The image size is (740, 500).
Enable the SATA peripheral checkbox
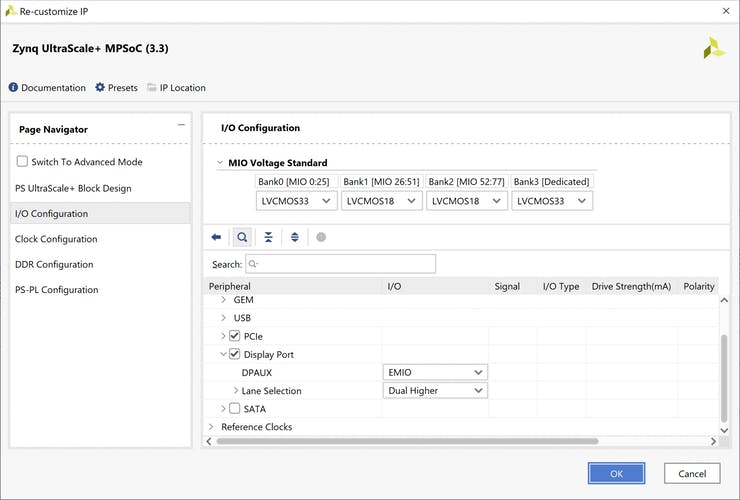[235, 408]
